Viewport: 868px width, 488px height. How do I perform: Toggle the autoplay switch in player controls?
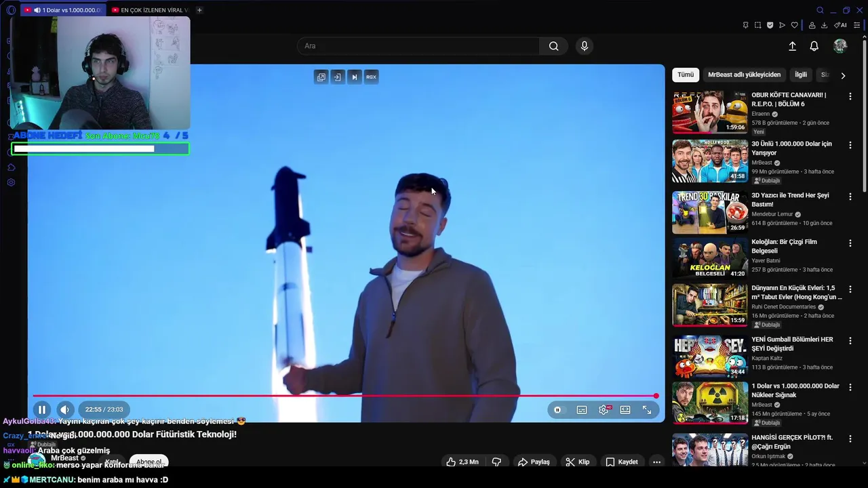pos(557,410)
